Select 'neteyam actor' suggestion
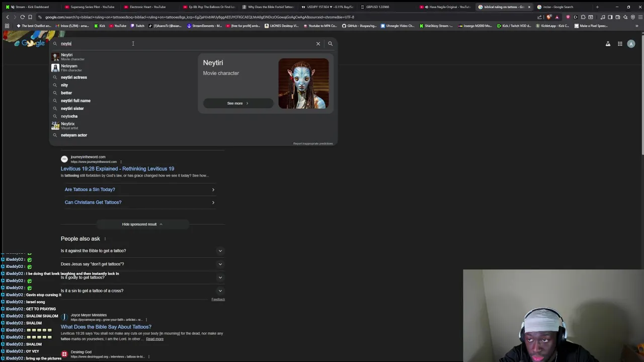This screenshot has height=362, width=644. [123, 135]
